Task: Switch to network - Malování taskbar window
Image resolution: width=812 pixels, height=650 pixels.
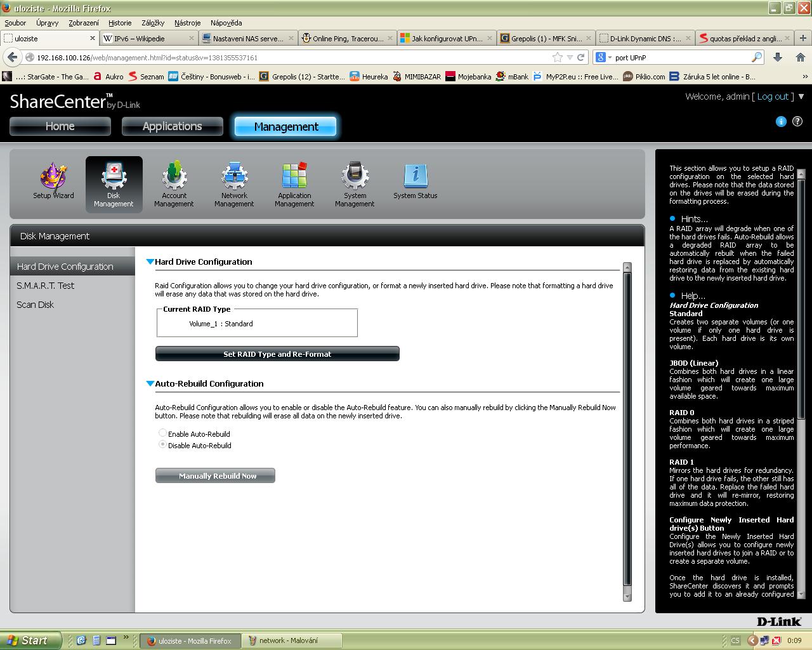Action: [x=292, y=640]
